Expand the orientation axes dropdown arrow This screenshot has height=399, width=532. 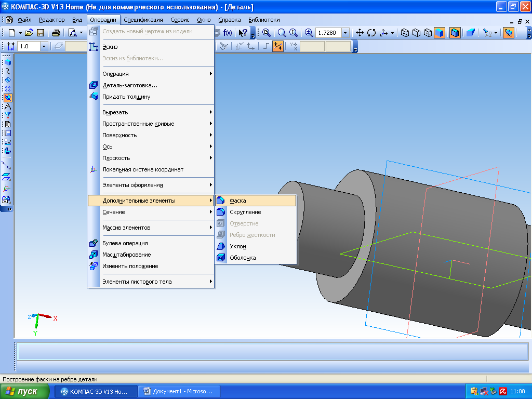(x=392, y=33)
